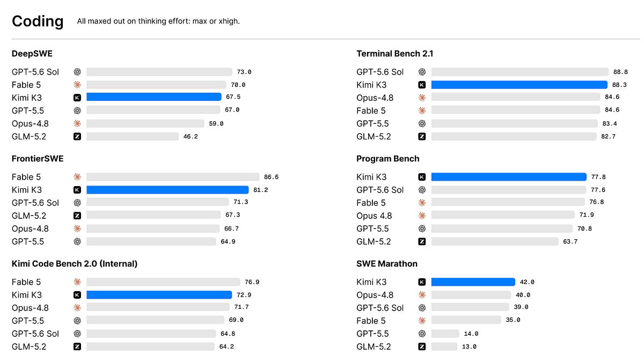The image size is (644, 362).
Task: Select the blue Kimi K3 bar in SWE Marathon
Action: click(473, 282)
